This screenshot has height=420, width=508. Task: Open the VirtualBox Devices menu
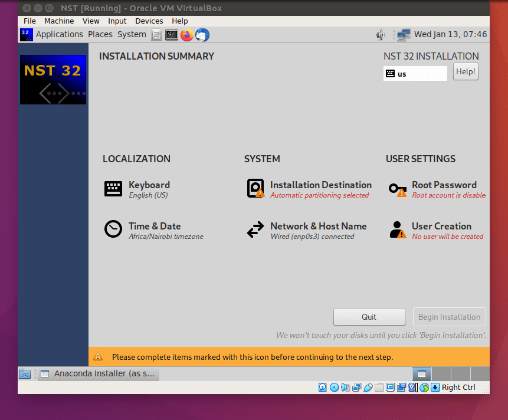[149, 21]
